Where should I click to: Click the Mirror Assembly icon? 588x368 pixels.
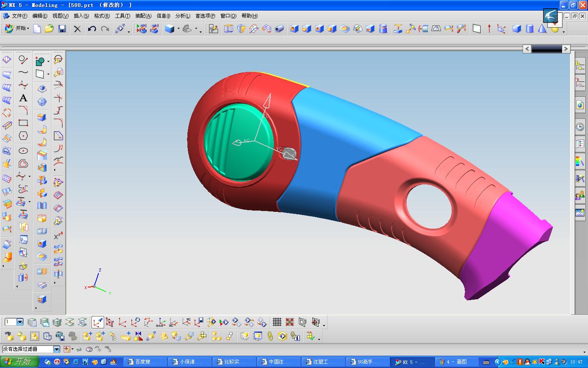coord(138,336)
